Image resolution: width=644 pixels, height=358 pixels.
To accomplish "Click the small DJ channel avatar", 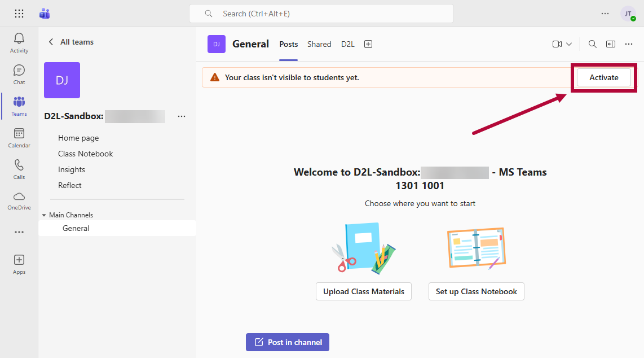I will 217,44.
